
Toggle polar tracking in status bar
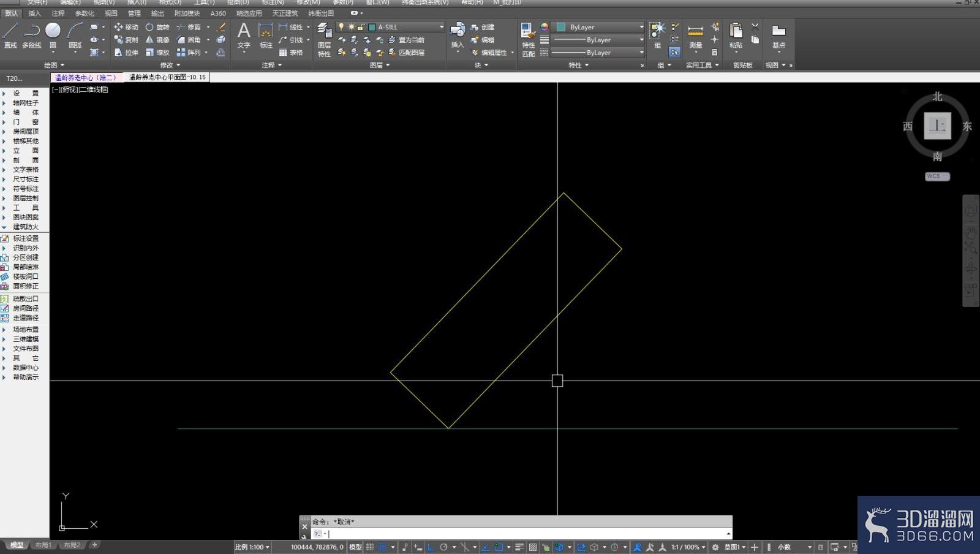point(444,547)
